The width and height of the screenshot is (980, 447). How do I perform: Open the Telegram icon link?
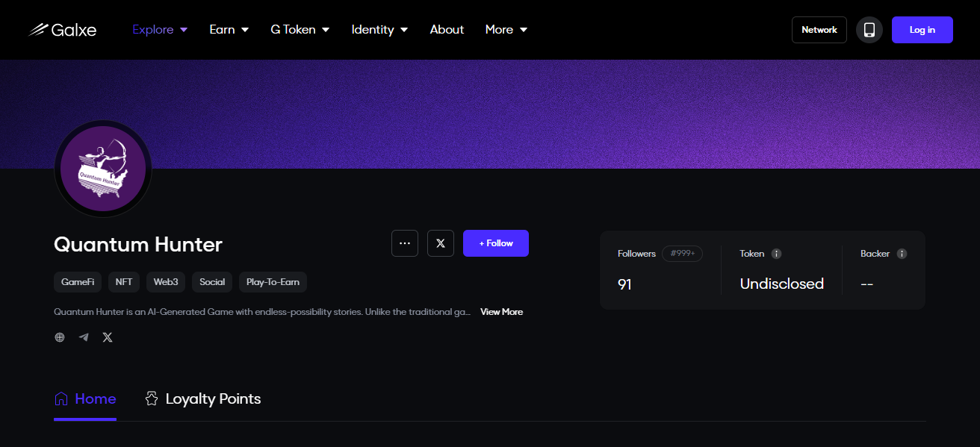coord(84,337)
